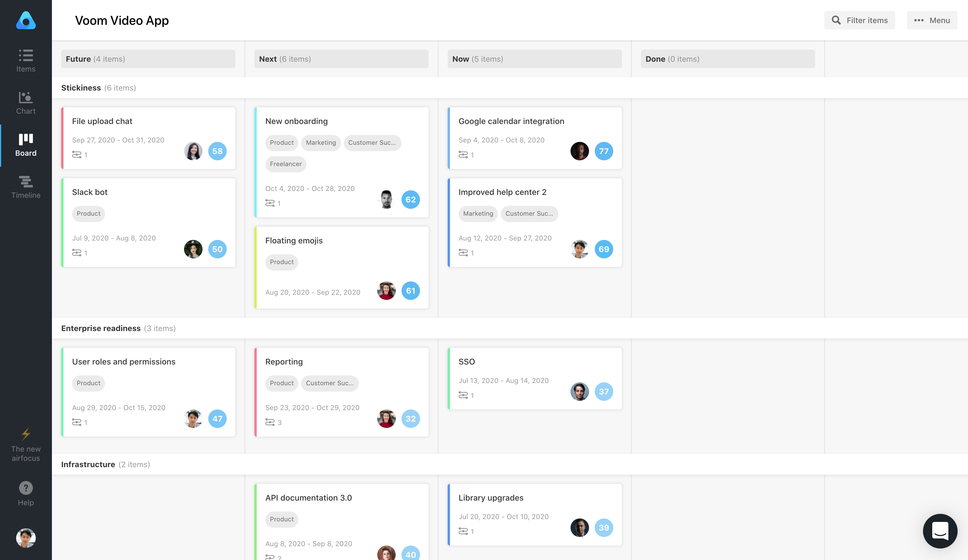Image resolution: width=968 pixels, height=560 pixels.
Task: Click your profile avatar at the sidebar bottom
Action: pos(25,538)
